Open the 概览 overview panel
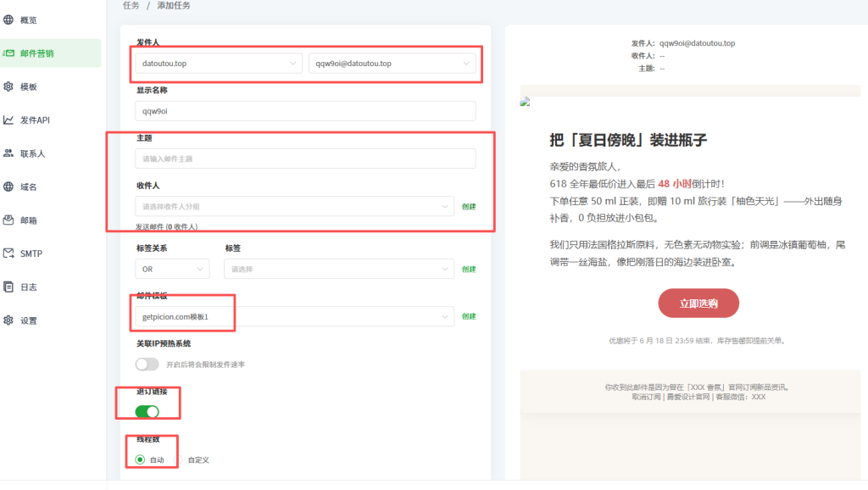Viewport: 868px width, 490px height. click(30, 19)
